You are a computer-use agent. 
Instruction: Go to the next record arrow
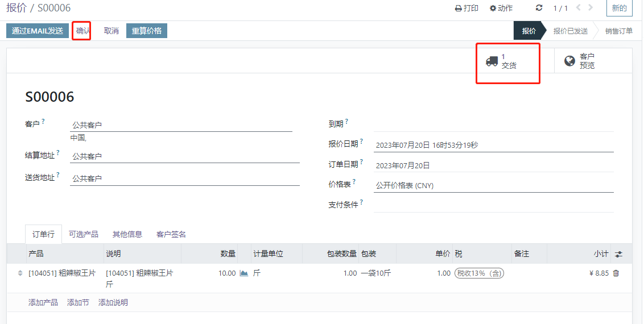point(591,8)
